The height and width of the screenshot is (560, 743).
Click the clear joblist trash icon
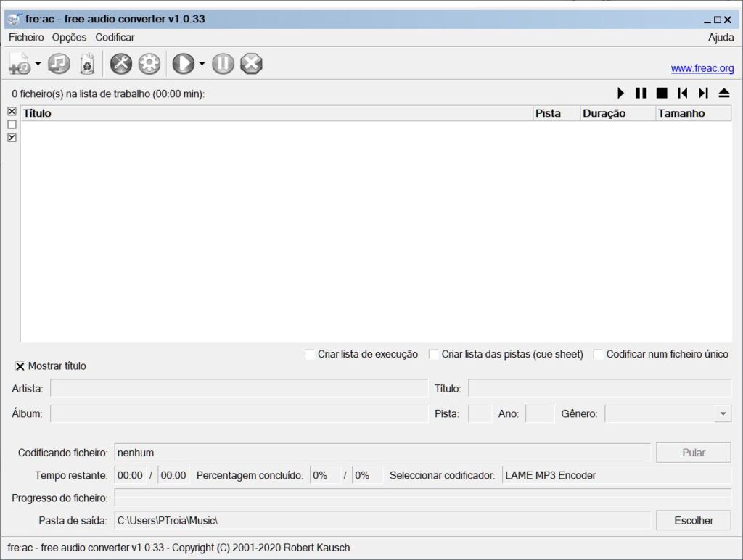[87, 64]
